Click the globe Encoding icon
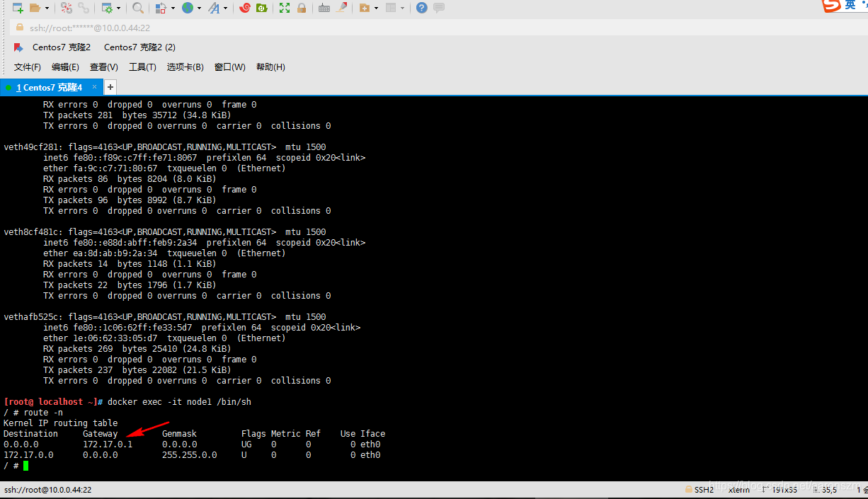The height and width of the screenshot is (499, 868). coord(187,8)
